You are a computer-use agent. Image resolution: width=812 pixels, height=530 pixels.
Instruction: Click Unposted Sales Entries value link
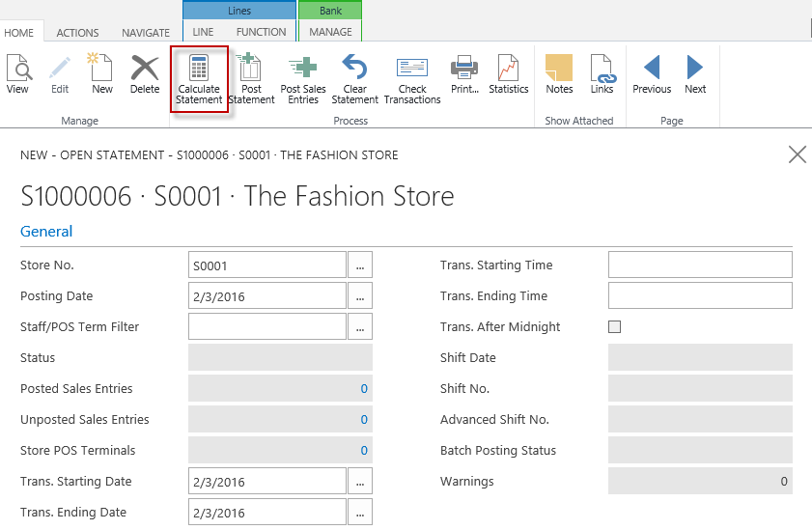click(x=364, y=420)
